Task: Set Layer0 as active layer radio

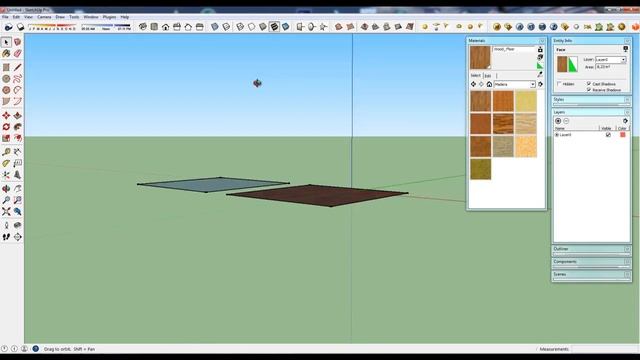Action: pos(556,135)
